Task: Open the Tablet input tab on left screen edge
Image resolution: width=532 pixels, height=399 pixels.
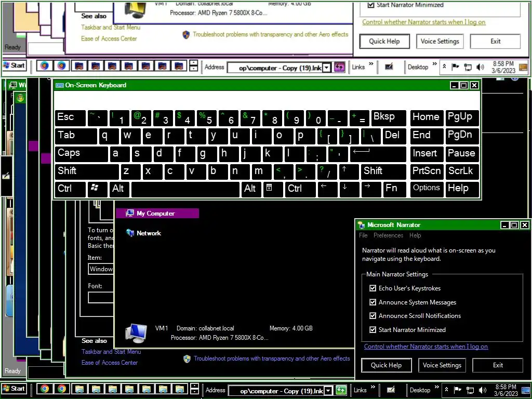Action: click(x=6, y=176)
